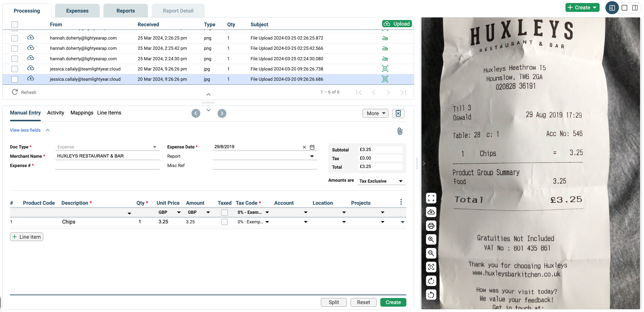Image resolution: width=644 pixels, height=312 pixels.
Task: Click document icon for 09:26:26.686 upload
Action: coord(385,79)
